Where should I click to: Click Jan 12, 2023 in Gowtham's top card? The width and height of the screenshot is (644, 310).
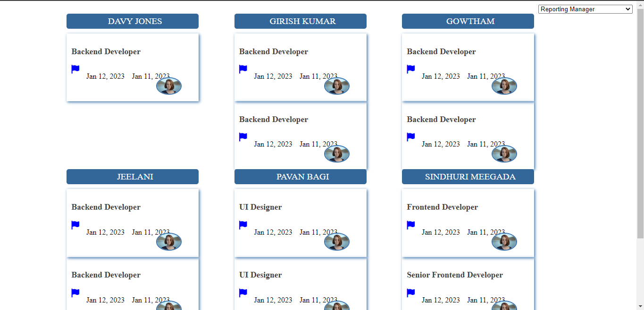[441, 76]
